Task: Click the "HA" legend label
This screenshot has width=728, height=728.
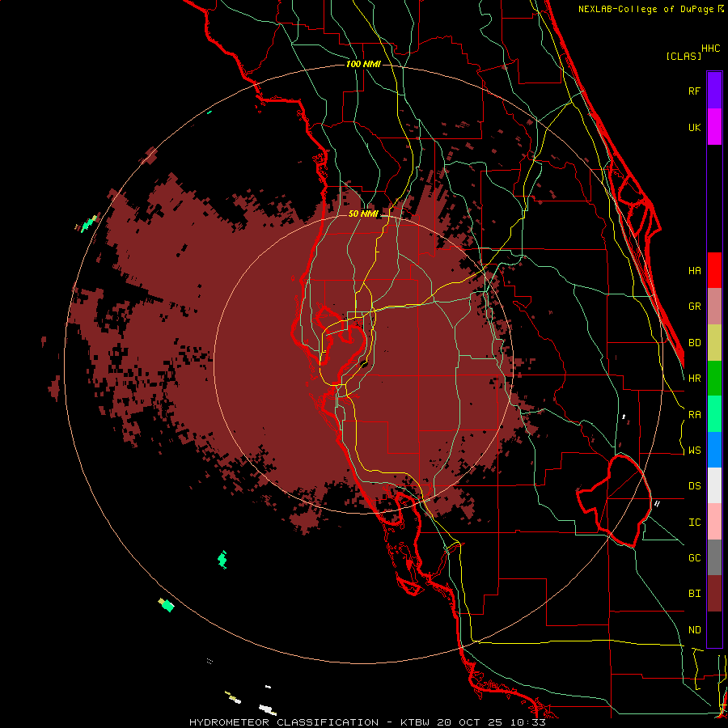Action: tap(694, 271)
